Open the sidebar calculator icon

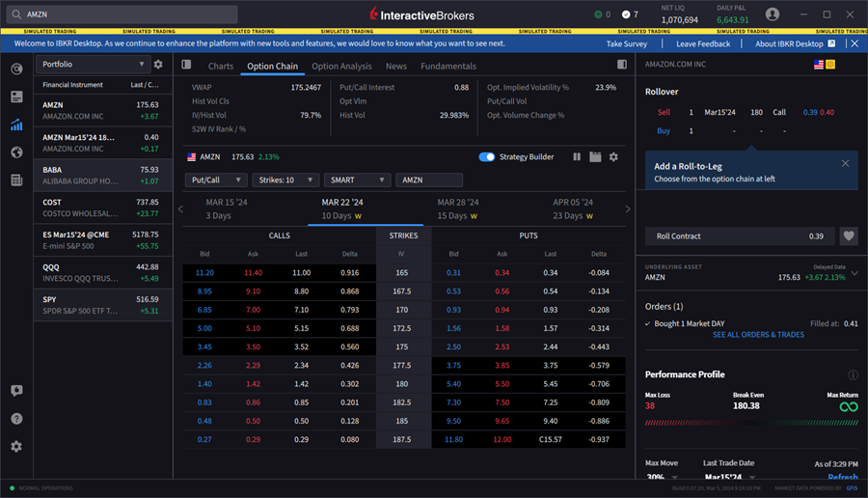[16, 180]
